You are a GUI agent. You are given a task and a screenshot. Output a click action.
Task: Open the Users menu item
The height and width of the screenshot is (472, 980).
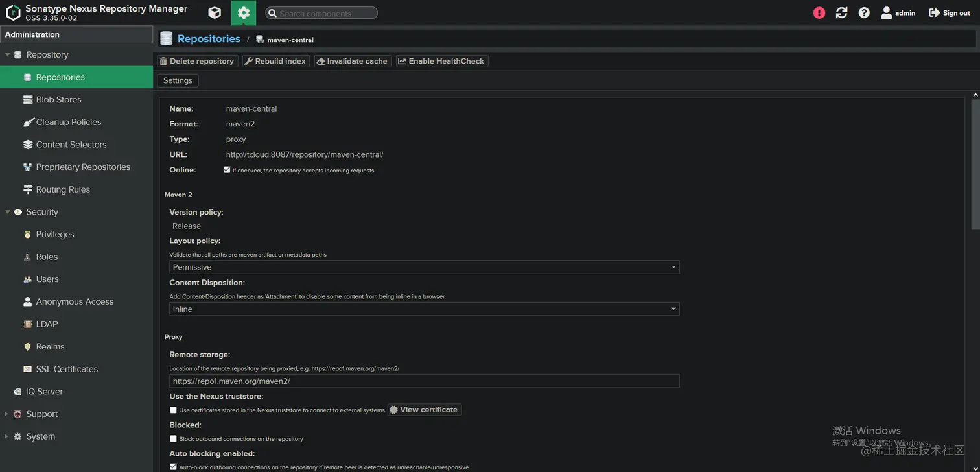coord(76,279)
